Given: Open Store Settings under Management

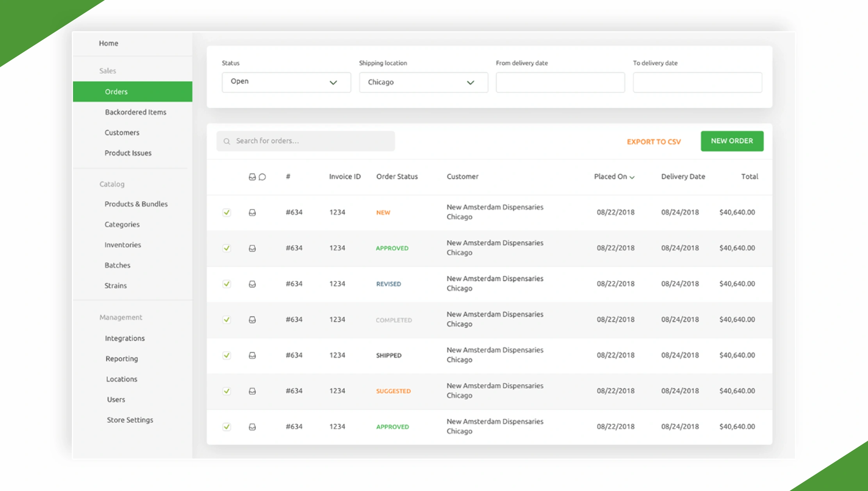Looking at the screenshot, I should (130, 420).
